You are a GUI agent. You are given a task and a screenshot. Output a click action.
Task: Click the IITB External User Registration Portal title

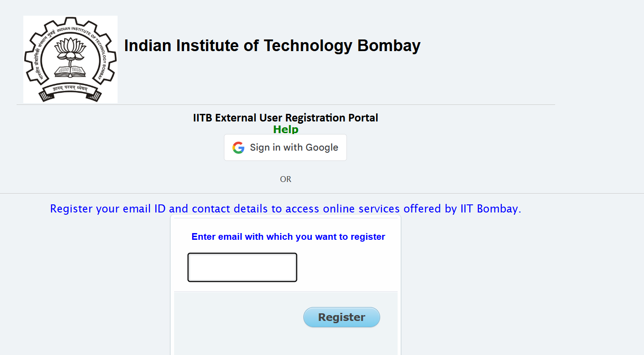pyautogui.click(x=285, y=118)
